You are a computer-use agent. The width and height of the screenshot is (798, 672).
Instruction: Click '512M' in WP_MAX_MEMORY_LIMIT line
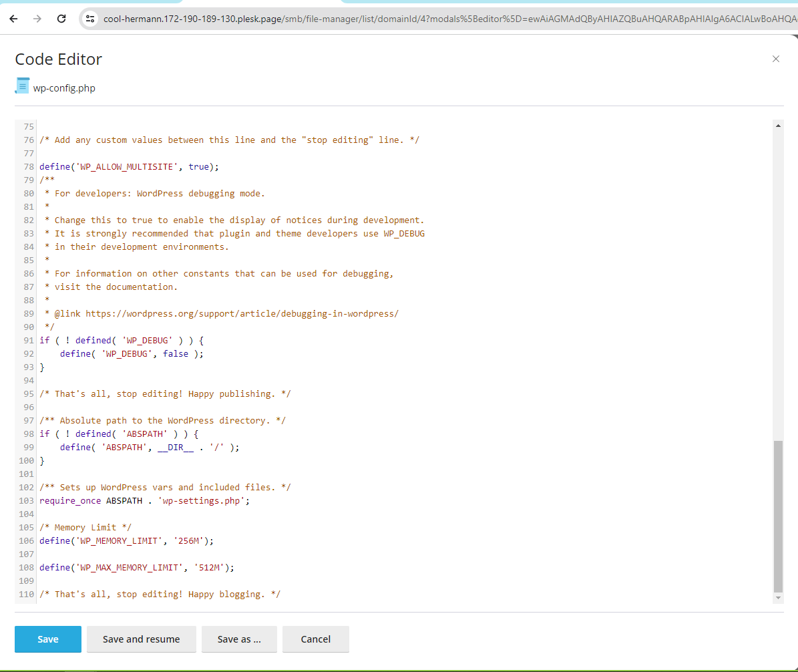209,568
